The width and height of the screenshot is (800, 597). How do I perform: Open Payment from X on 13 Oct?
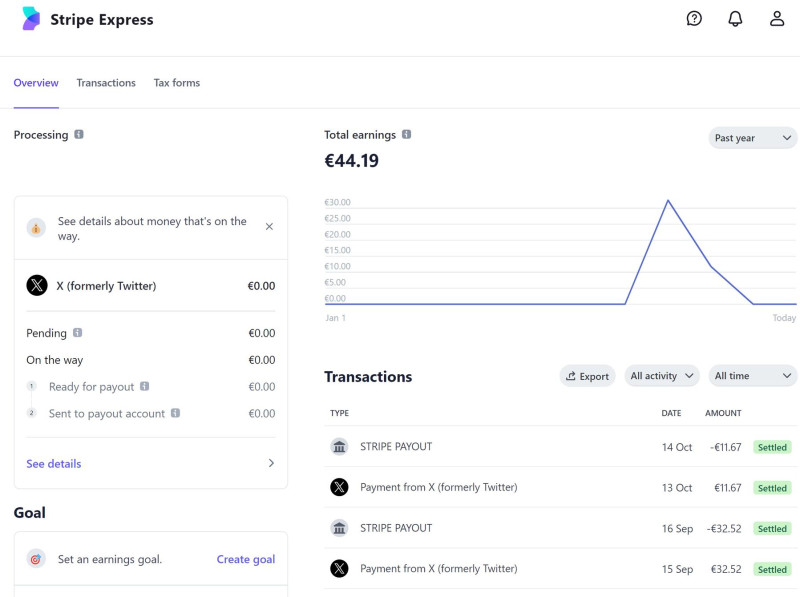[560, 487]
